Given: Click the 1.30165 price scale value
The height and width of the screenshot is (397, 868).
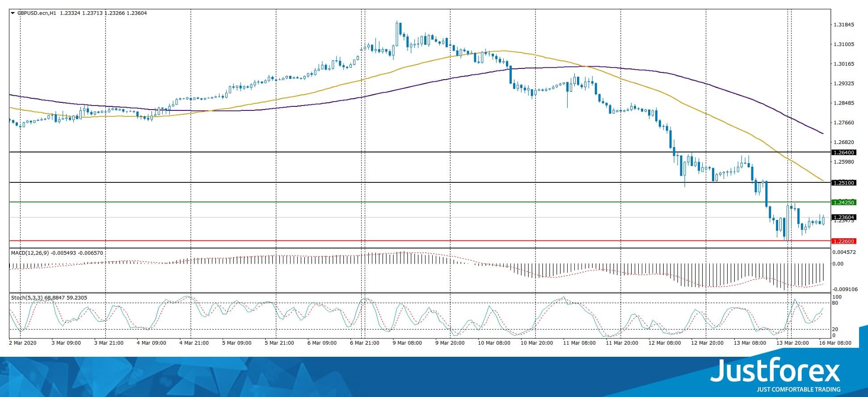Looking at the screenshot, I should [x=844, y=64].
